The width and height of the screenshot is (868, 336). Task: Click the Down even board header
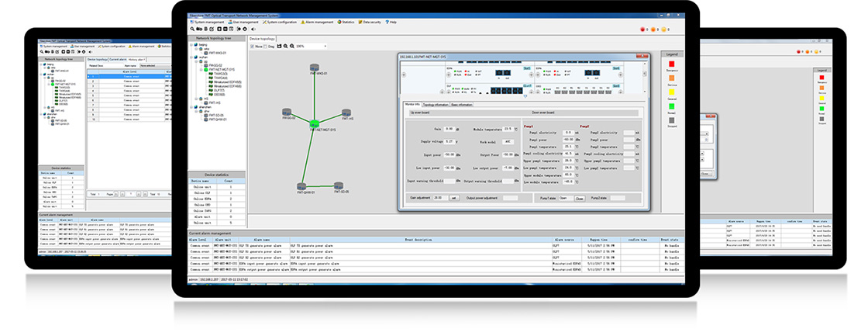543,113
